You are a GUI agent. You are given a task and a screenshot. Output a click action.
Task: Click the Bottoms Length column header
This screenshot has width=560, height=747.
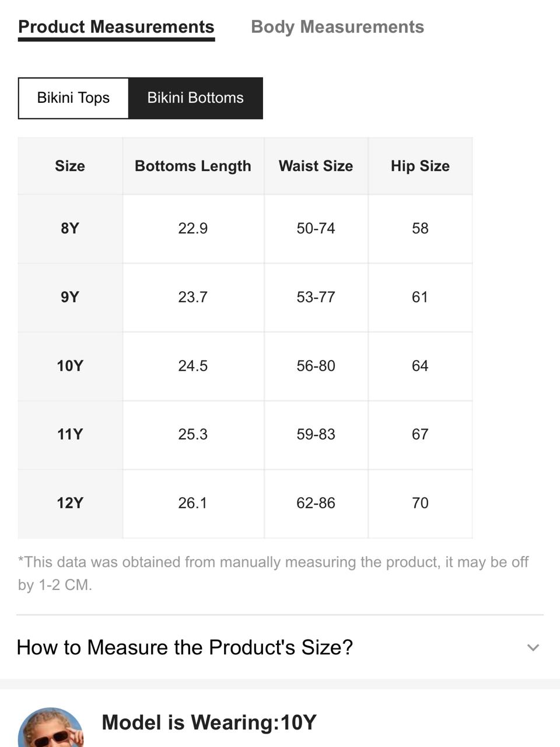point(193,166)
